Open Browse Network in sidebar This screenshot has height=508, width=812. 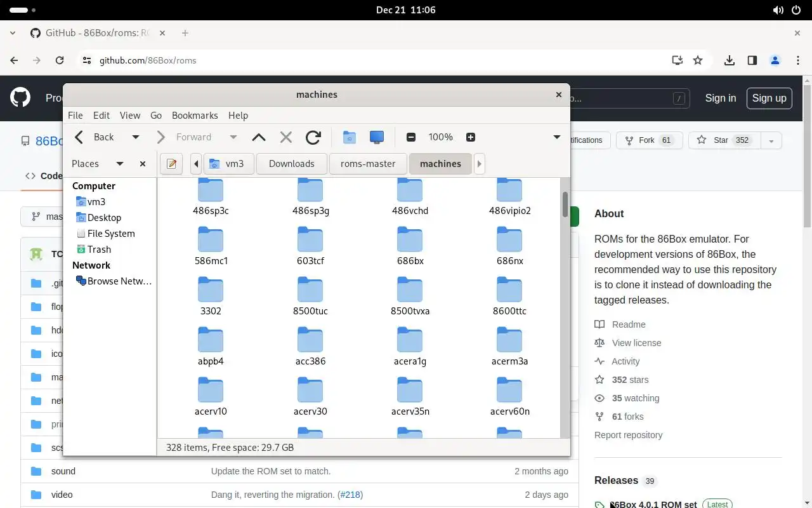click(114, 281)
